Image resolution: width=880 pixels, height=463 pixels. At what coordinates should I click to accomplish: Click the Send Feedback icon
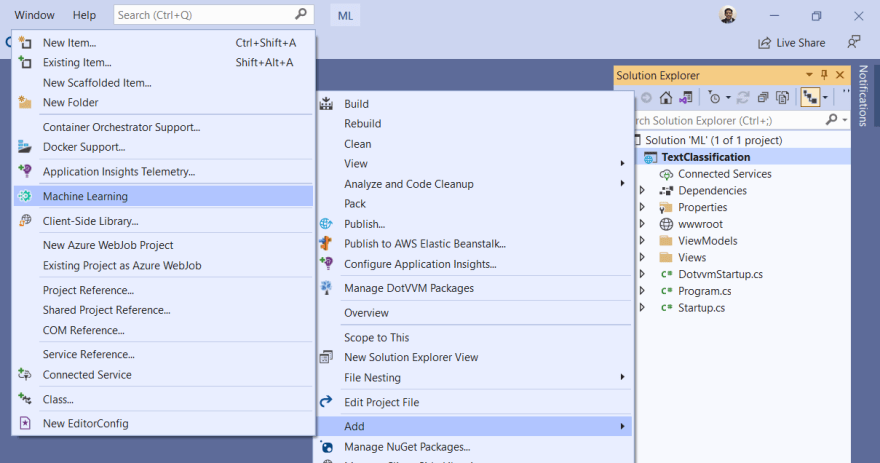[854, 42]
